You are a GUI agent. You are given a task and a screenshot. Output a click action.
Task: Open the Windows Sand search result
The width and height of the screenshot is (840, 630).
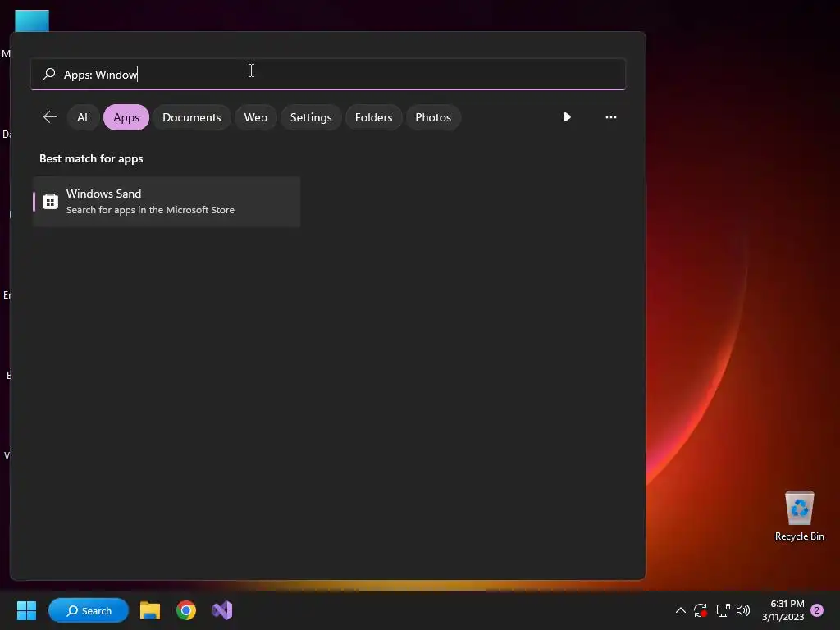coord(167,202)
